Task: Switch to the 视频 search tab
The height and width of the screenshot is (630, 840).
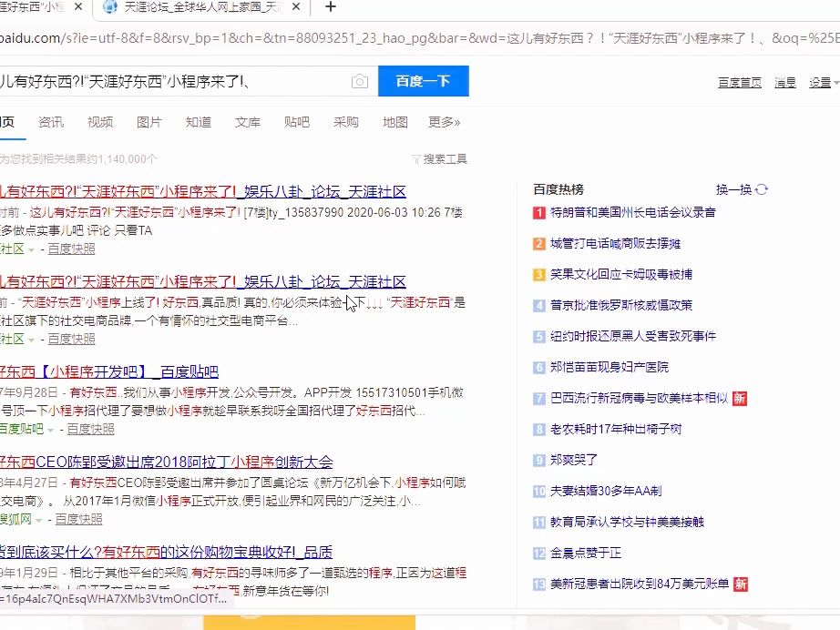Action: coord(99,122)
